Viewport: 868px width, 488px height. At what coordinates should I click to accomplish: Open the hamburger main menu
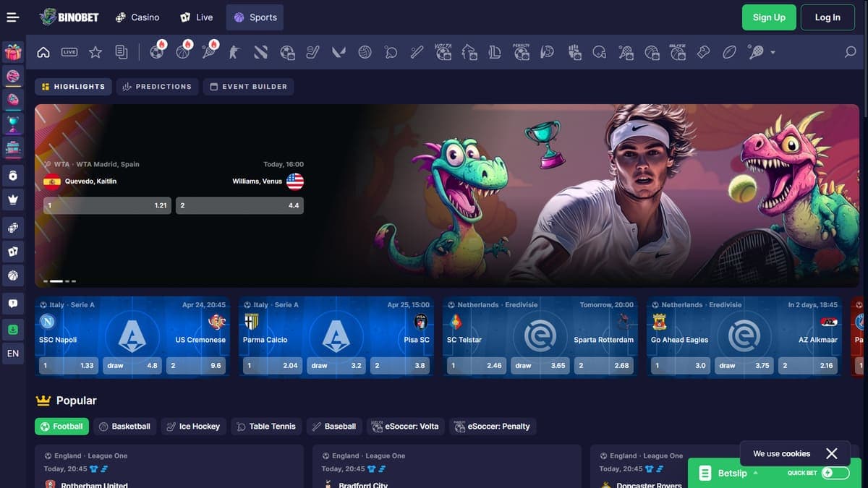coord(13,17)
